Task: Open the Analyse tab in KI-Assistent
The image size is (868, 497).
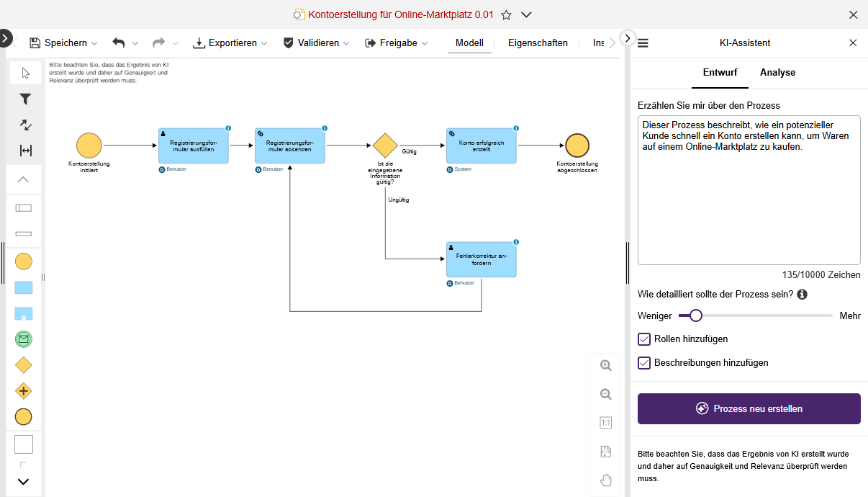Action: [x=777, y=73]
